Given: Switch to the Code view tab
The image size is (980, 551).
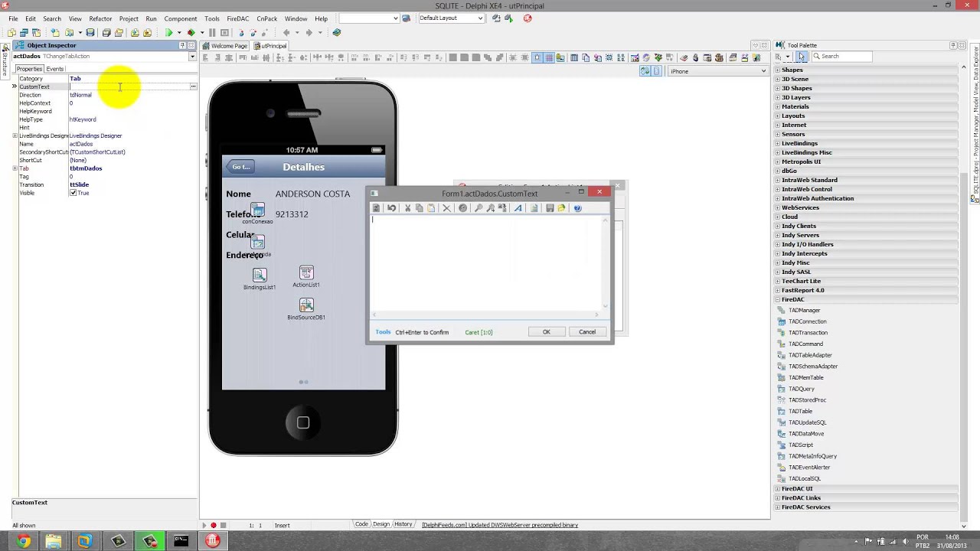Looking at the screenshot, I should (x=362, y=524).
